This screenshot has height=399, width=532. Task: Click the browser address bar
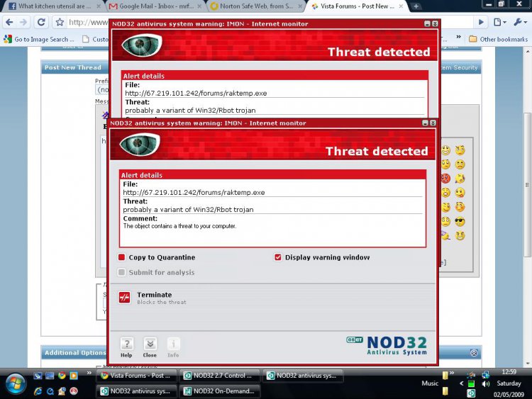[88, 23]
